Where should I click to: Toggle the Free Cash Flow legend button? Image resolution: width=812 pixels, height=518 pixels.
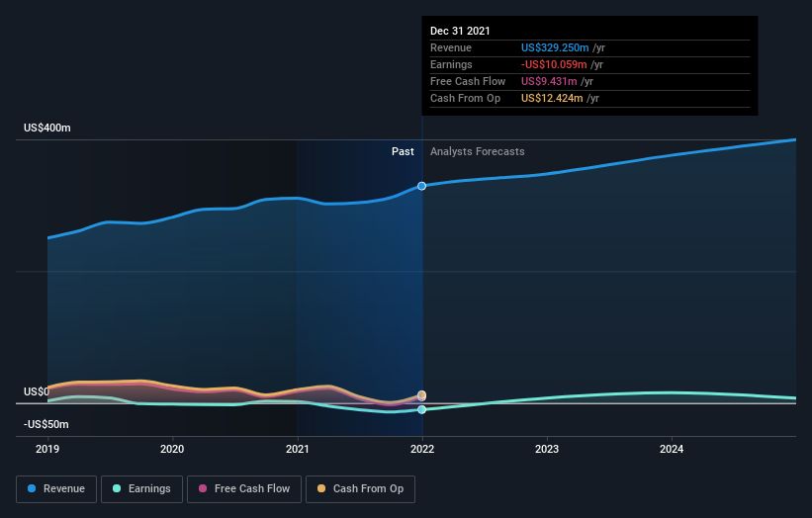click(x=244, y=489)
